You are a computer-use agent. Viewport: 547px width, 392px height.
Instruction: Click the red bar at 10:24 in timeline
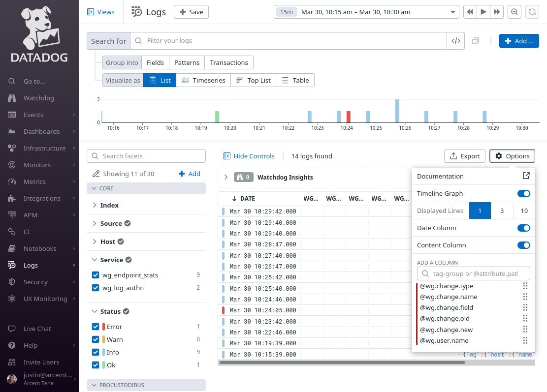(348, 117)
